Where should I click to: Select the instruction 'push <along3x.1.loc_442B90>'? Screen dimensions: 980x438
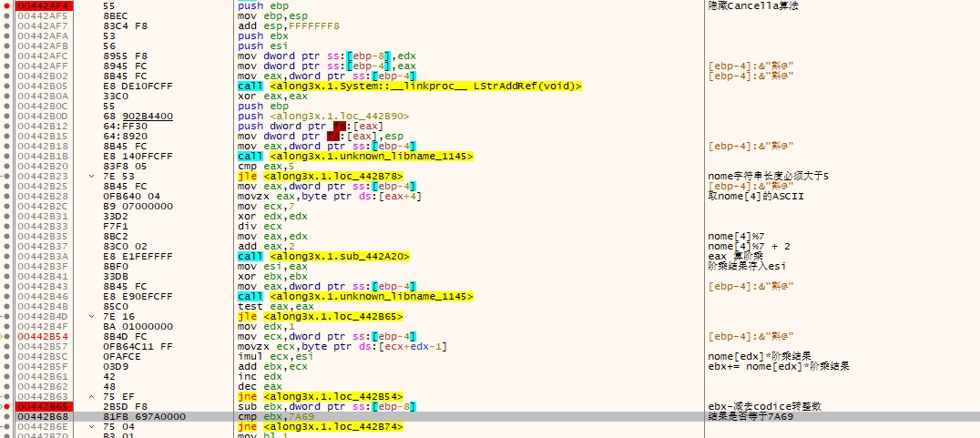[x=323, y=116]
